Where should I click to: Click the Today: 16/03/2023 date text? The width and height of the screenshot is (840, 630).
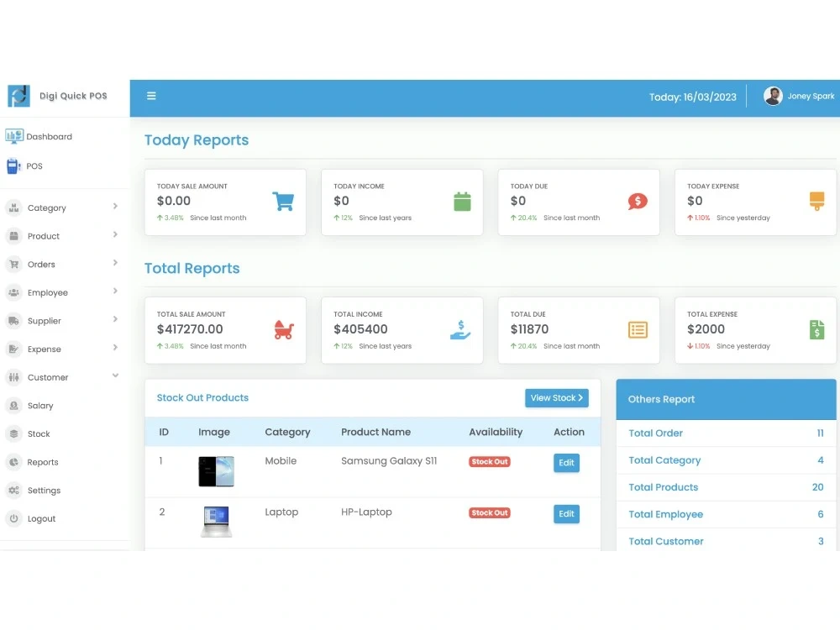(693, 97)
